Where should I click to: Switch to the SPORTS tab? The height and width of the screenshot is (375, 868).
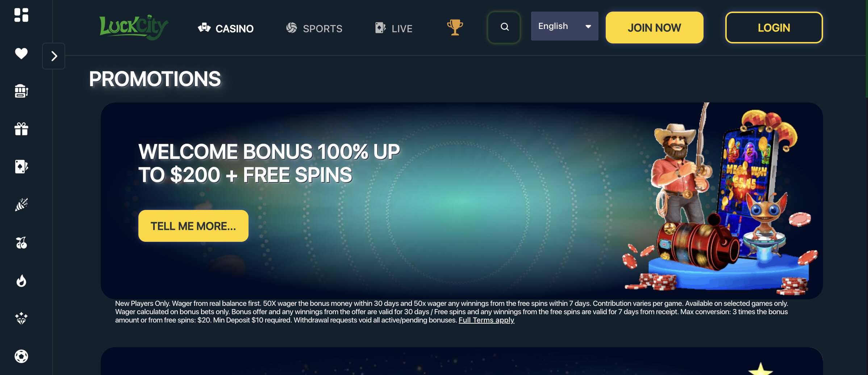(314, 28)
